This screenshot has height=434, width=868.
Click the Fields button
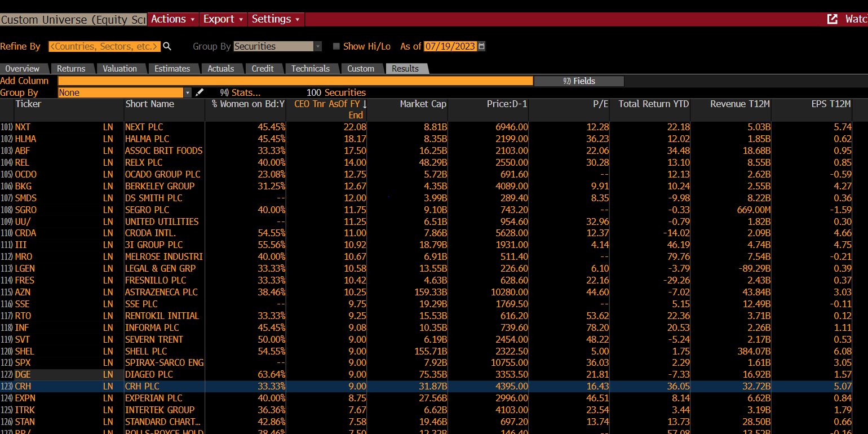[x=579, y=81]
